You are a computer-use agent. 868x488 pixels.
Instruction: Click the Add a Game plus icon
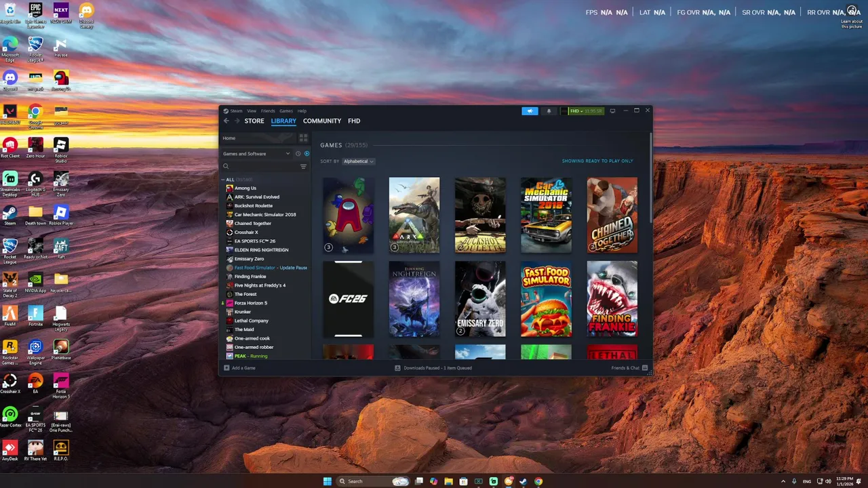pyautogui.click(x=226, y=368)
